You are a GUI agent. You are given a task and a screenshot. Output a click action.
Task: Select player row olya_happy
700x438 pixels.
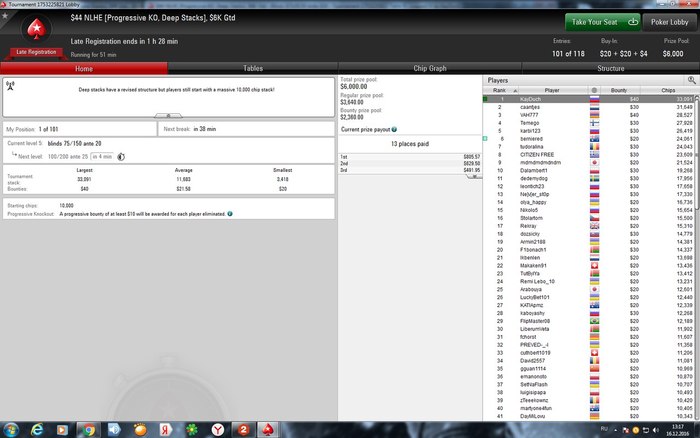tap(588, 202)
